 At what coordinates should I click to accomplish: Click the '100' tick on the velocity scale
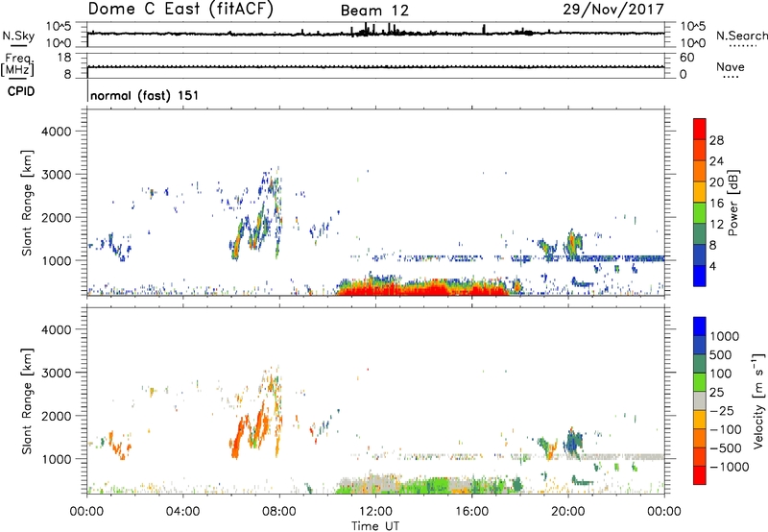721,374
